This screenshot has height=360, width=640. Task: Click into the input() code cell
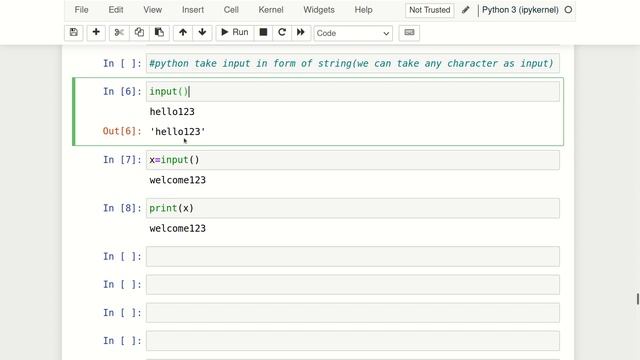(x=353, y=91)
